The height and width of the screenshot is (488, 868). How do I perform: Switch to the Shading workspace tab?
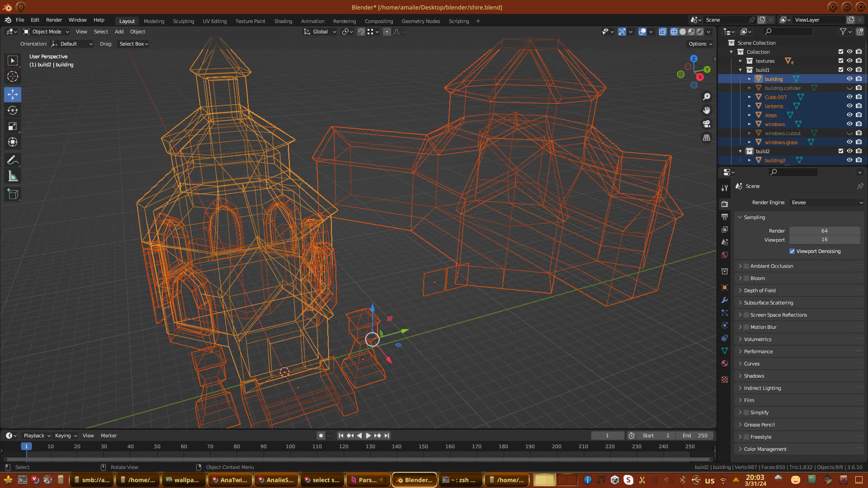283,21
